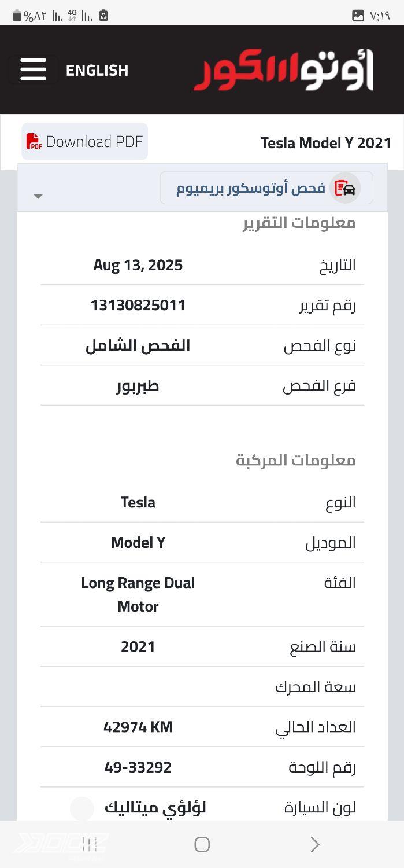This screenshot has height=868, width=404.
Task: Tap the car inspection icon
Action: pyautogui.click(x=345, y=188)
